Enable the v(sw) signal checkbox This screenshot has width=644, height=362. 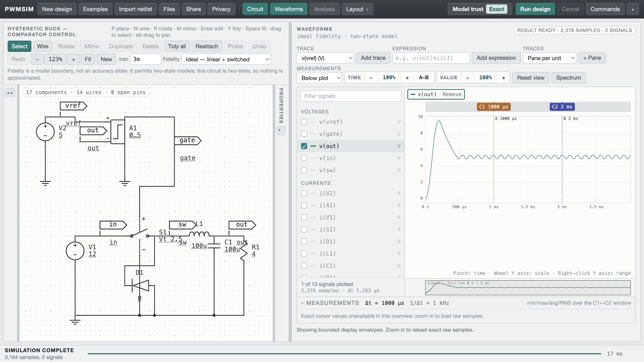click(304, 170)
